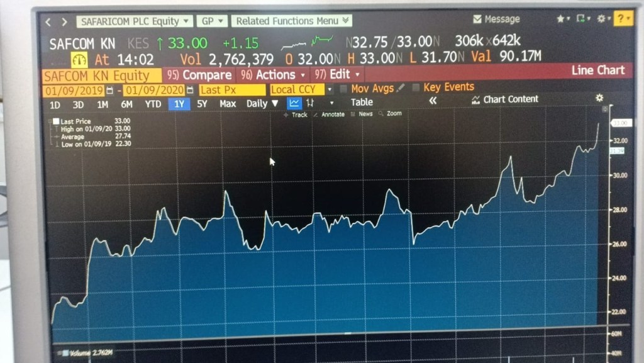644x363 pixels.
Task: Open the Table view
Action: (x=362, y=102)
